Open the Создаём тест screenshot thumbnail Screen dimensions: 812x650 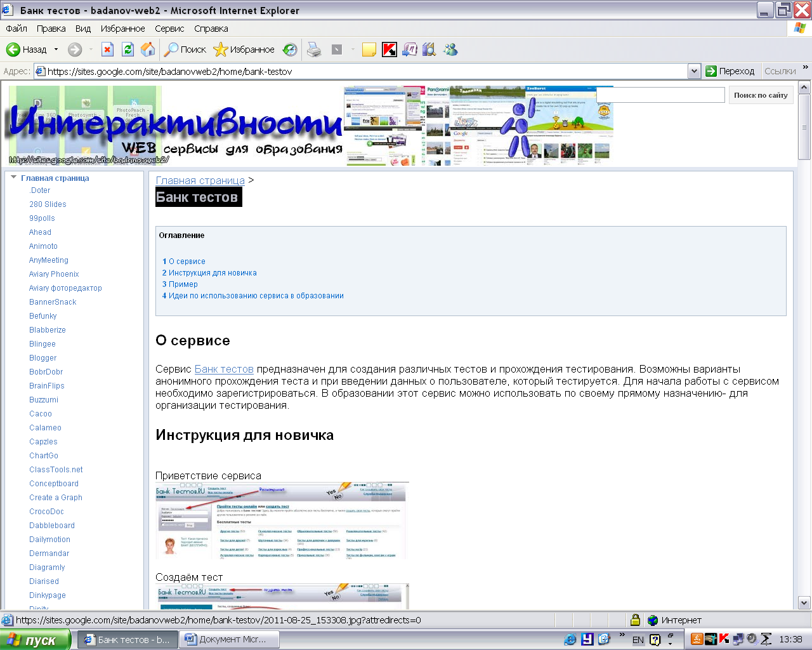click(x=282, y=597)
